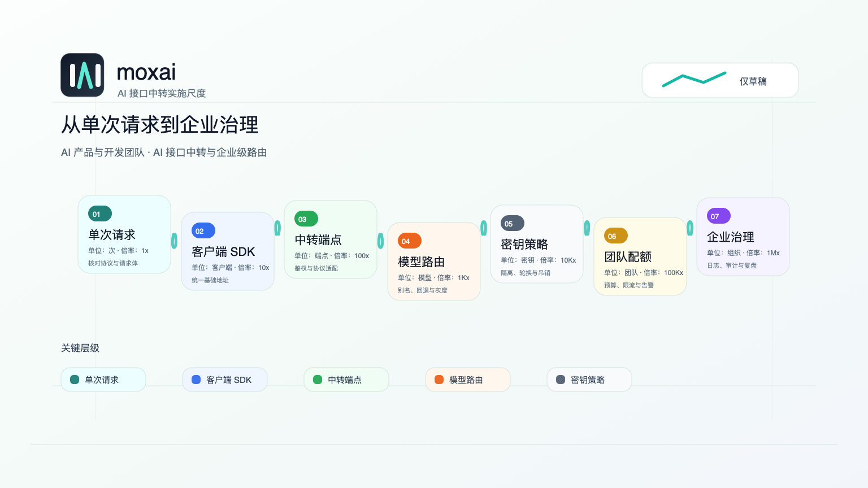Viewport: 868px width, 488px height.
Task: Click the moxai brand name
Action: point(146,72)
